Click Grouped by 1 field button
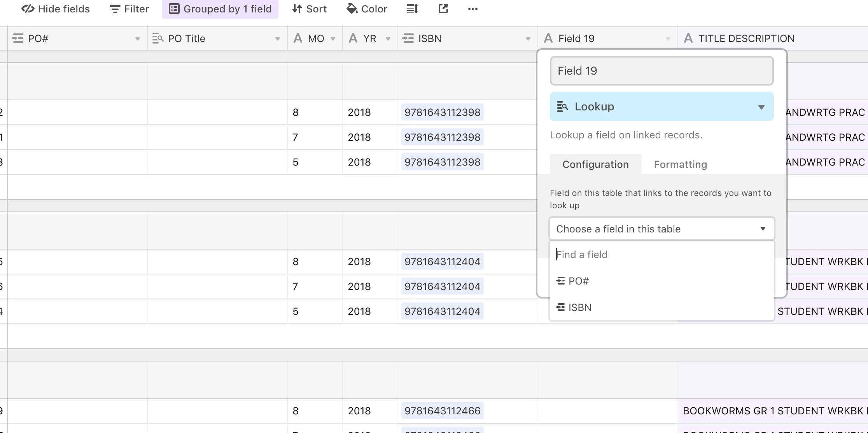The image size is (868, 433). (x=220, y=9)
